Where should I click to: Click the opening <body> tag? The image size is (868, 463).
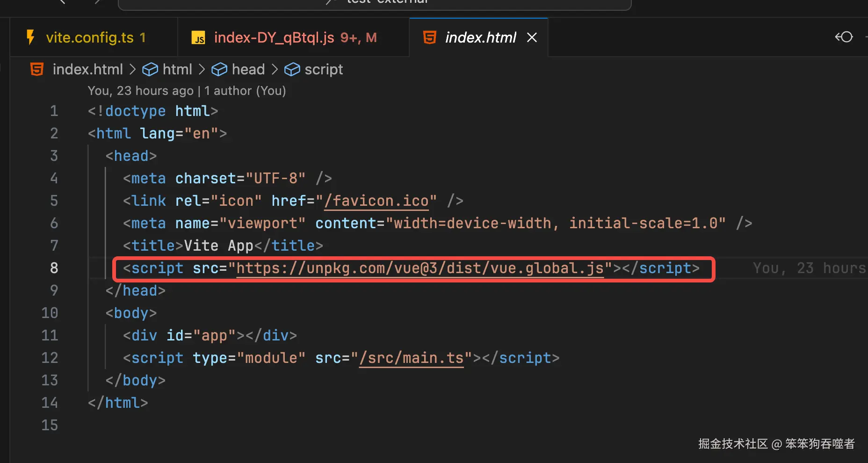(x=131, y=313)
